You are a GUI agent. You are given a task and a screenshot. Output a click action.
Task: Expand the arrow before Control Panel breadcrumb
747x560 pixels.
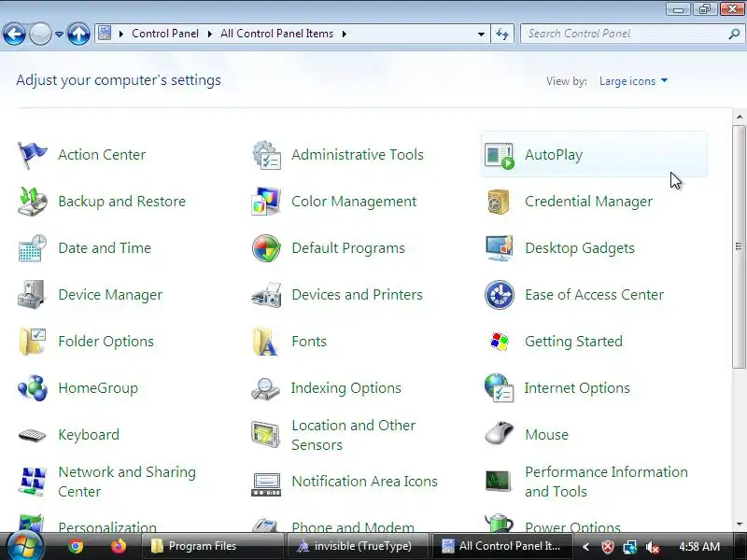pos(121,34)
